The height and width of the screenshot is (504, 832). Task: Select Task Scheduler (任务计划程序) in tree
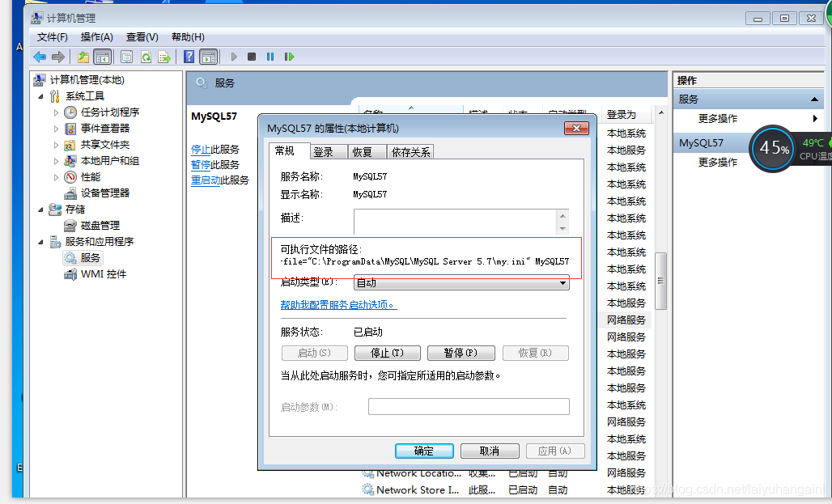[110, 112]
